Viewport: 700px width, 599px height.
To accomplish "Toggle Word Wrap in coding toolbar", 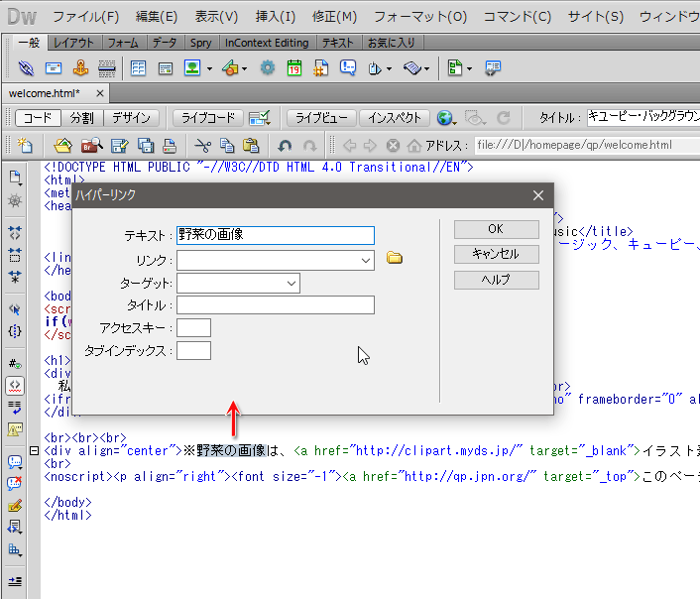I will [15, 407].
